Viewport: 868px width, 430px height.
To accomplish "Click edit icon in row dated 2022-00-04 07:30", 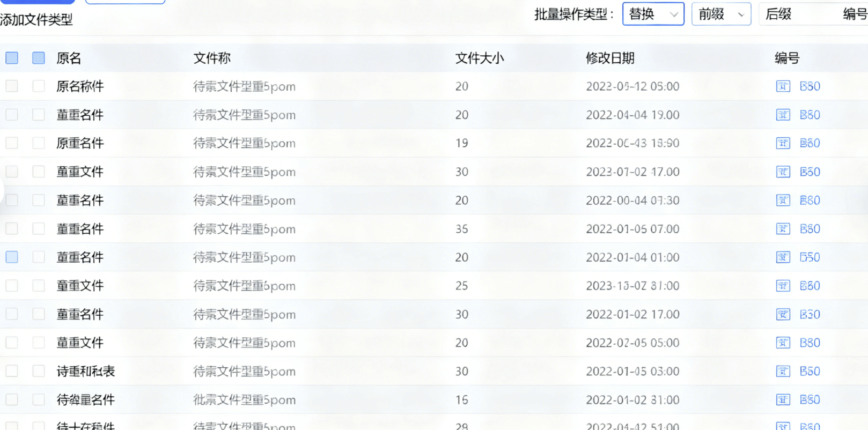I will (x=783, y=201).
